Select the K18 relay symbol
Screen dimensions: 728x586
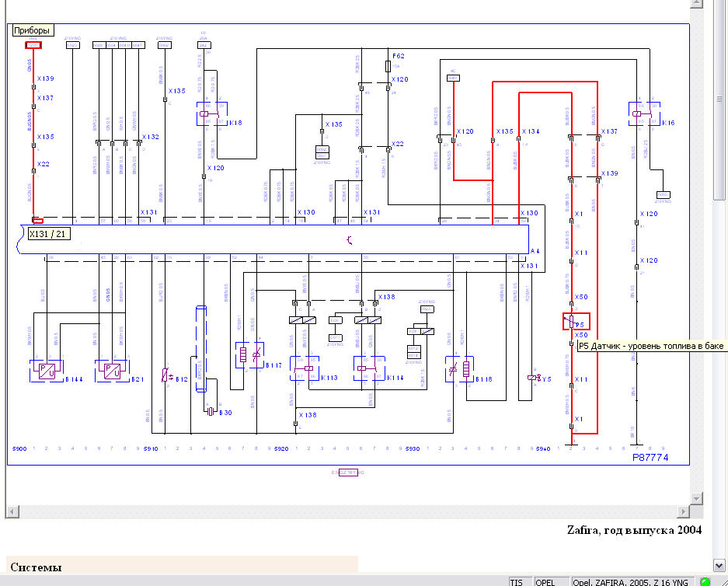[212, 113]
